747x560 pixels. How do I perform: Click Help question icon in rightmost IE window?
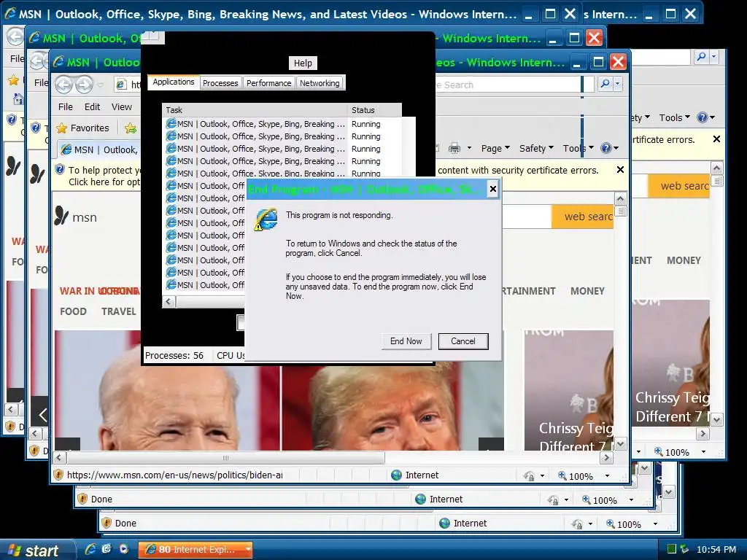click(x=703, y=117)
